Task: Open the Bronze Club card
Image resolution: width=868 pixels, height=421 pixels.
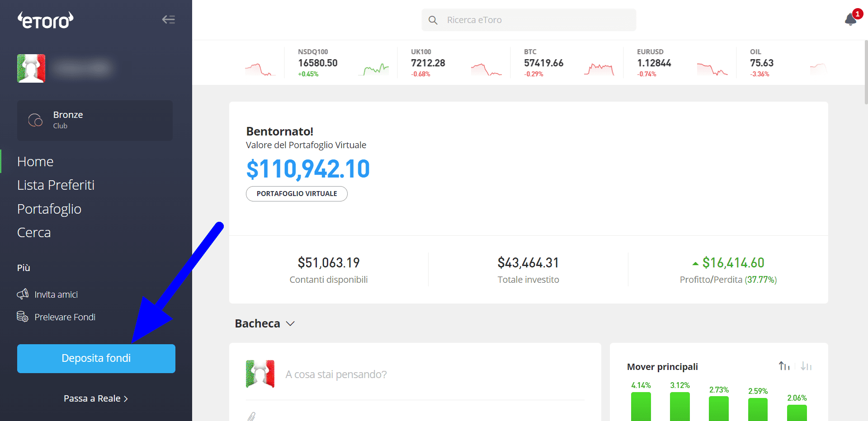Action: click(95, 120)
